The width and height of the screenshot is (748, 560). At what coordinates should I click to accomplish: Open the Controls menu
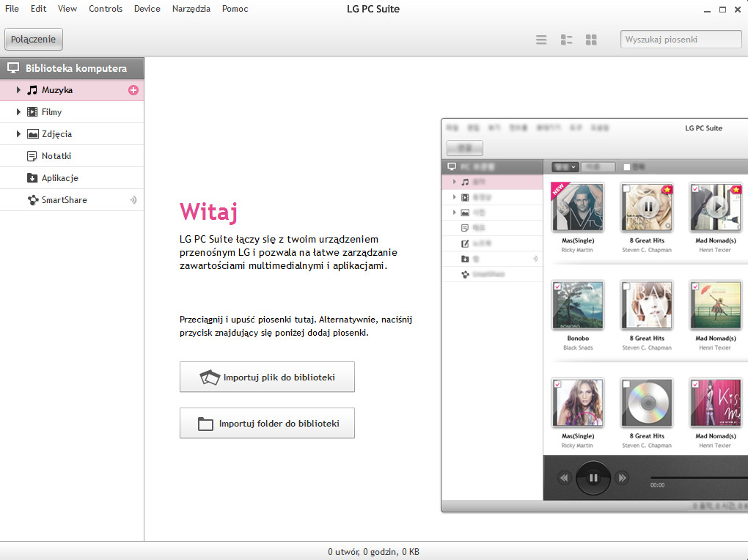pos(106,9)
